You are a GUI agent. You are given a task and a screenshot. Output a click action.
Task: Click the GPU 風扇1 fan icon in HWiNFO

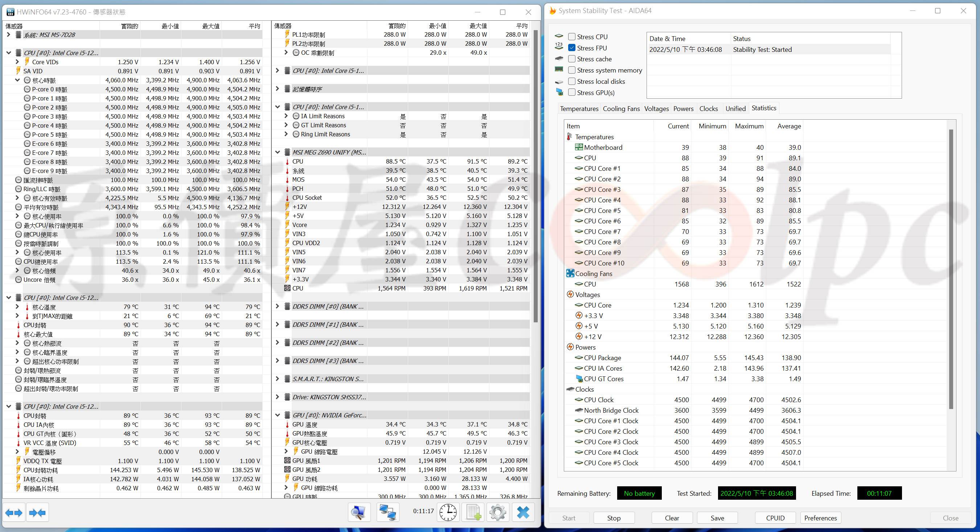pyautogui.click(x=288, y=461)
